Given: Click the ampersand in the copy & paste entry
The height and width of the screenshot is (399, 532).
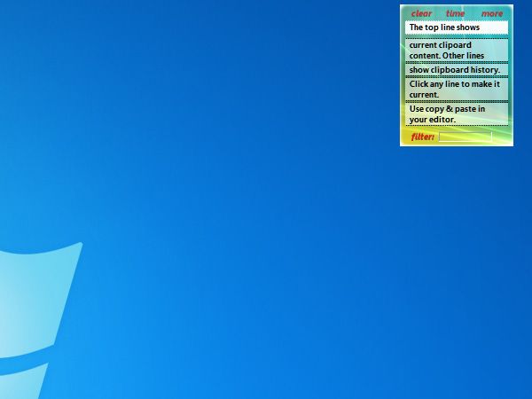Looking at the screenshot, I should point(450,109).
